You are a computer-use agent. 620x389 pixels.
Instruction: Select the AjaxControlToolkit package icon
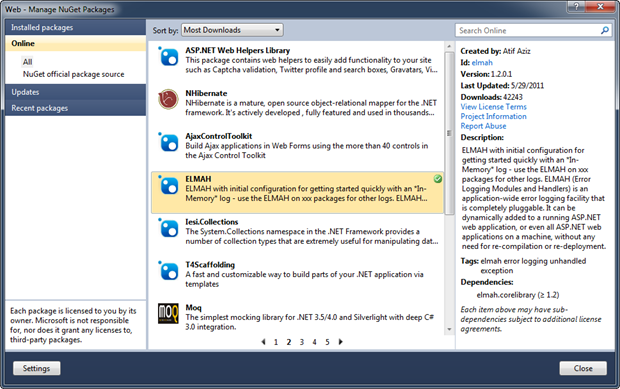[169, 142]
